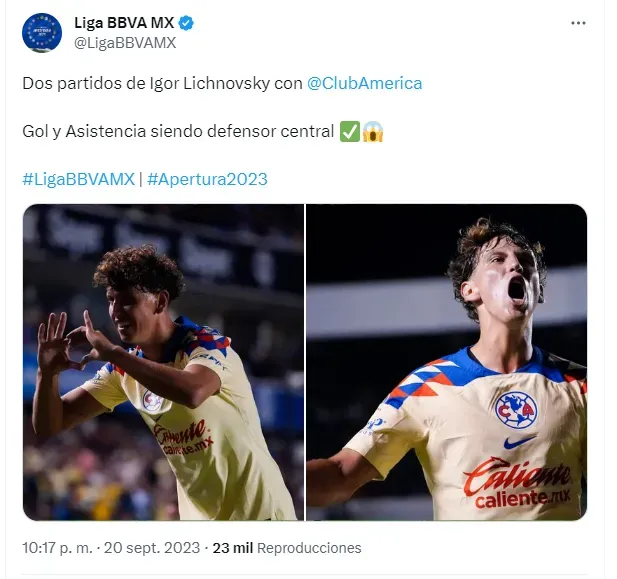Image resolution: width=617 pixels, height=579 pixels.
Task: View left photo of heart-hands celebration
Action: click(x=163, y=362)
